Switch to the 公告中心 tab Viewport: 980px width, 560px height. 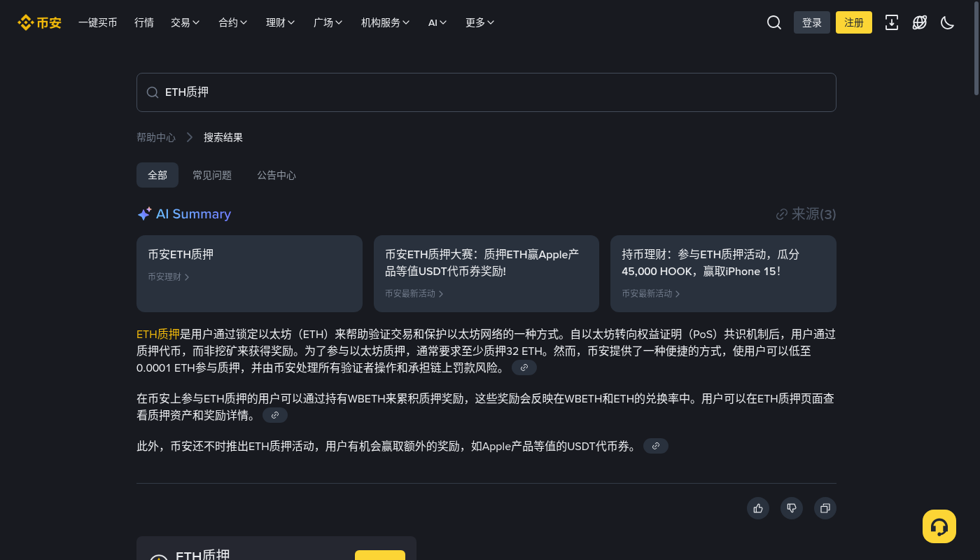click(276, 175)
